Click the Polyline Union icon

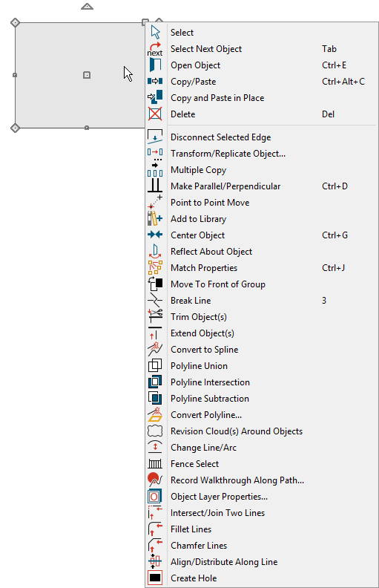pos(155,365)
